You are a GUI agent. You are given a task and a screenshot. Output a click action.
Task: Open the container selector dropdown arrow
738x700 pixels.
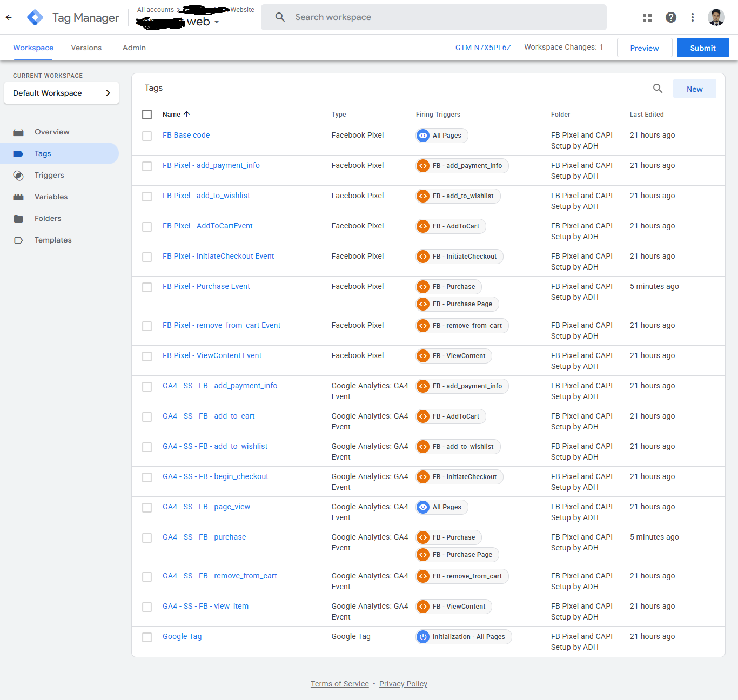pyautogui.click(x=217, y=22)
